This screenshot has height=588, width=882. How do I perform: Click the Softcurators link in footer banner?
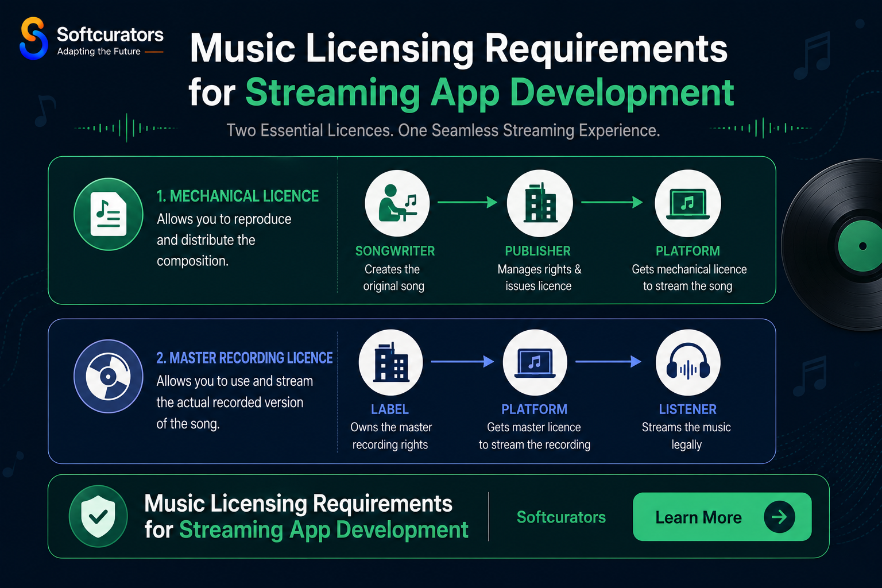tap(561, 517)
